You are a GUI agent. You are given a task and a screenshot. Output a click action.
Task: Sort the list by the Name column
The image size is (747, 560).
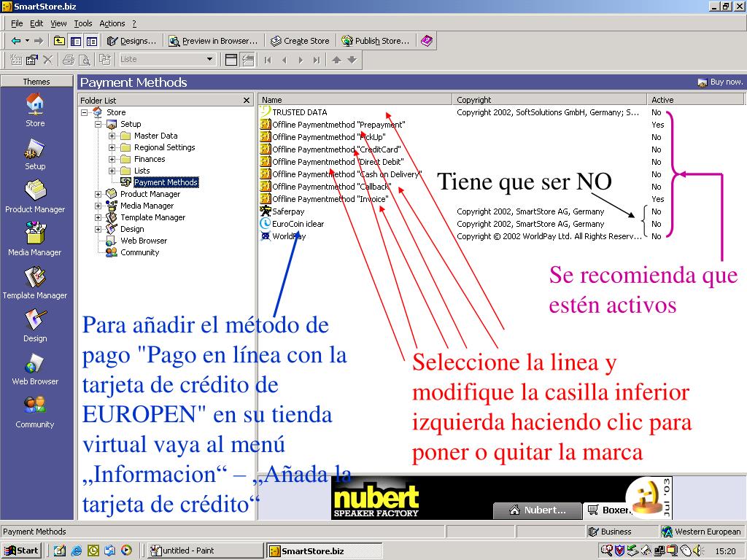(355, 99)
